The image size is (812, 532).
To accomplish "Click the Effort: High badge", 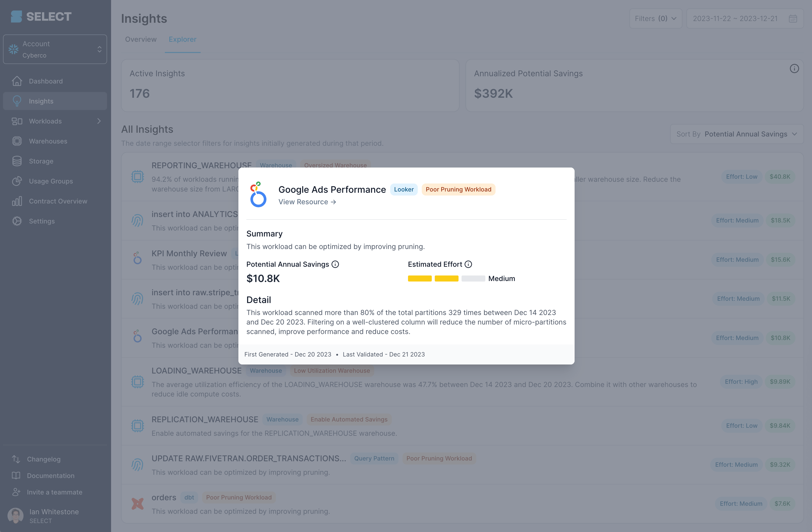I will tap(741, 382).
